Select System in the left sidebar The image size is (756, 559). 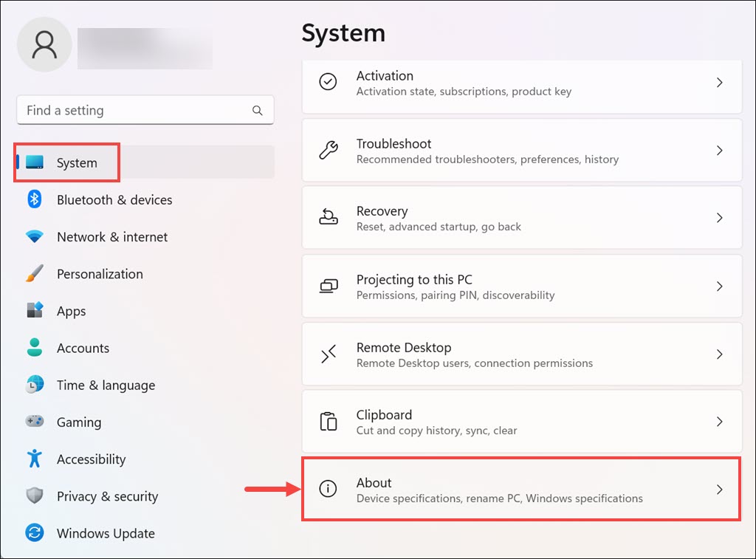77,162
